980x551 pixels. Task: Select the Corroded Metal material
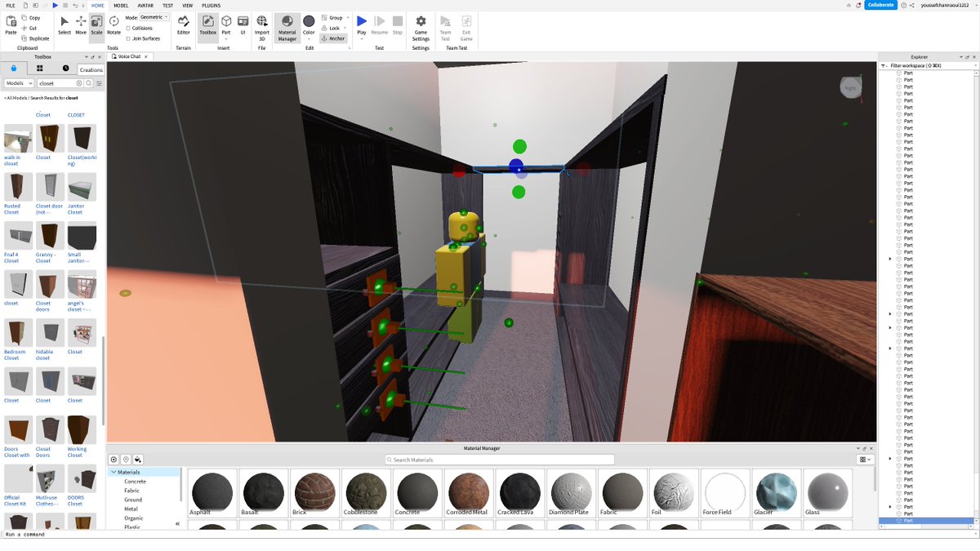pyautogui.click(x=469, y=493)
